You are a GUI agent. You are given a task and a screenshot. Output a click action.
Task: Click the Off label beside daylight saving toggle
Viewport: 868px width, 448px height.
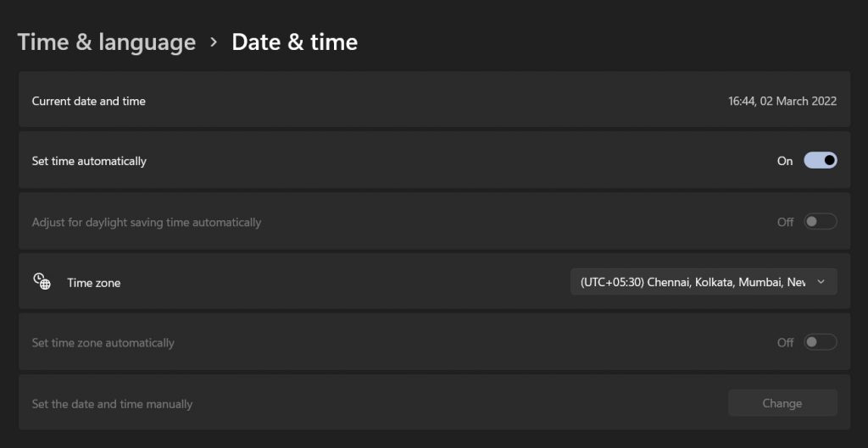pyautogui.click(x=786, y=222)
